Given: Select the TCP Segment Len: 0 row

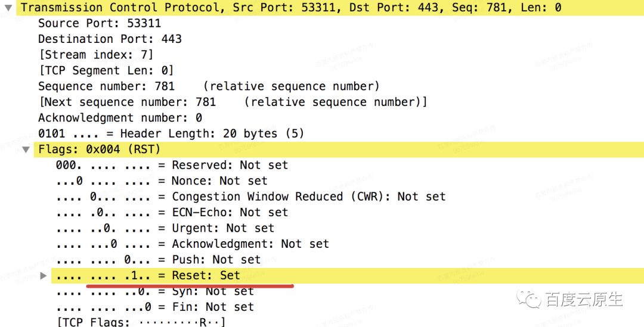Looking at the screenshot, I should [106, 70].
